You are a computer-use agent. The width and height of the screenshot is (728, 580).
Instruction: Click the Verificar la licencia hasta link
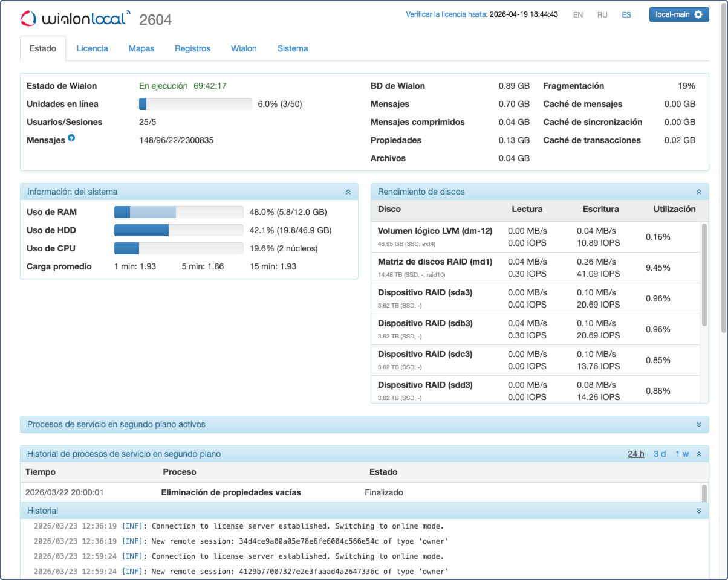pos(446,14)
